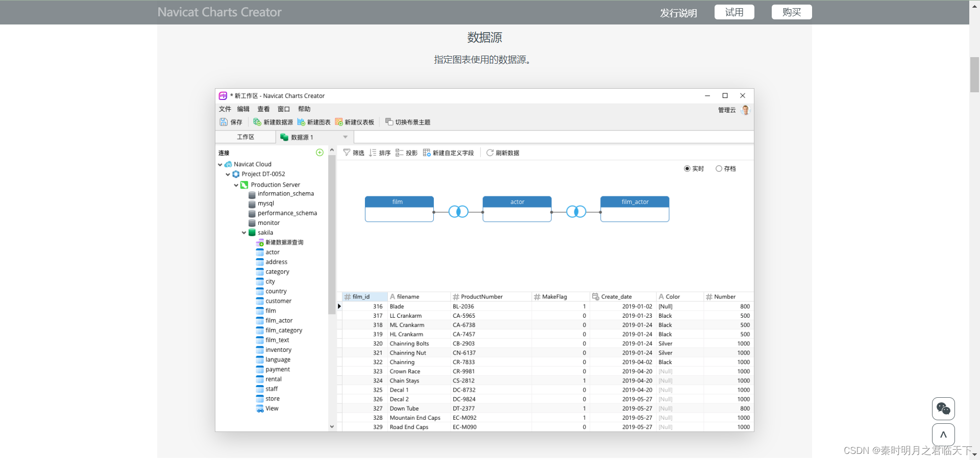This screenshot has width=980, height=460.
Task: Click the Create_date column header
Action: coord(623,297)
